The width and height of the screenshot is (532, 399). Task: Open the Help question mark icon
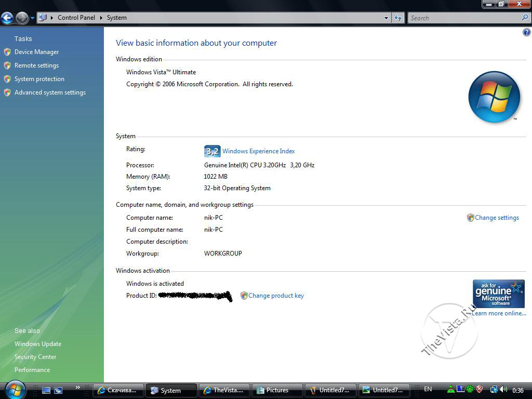(527, 32)
